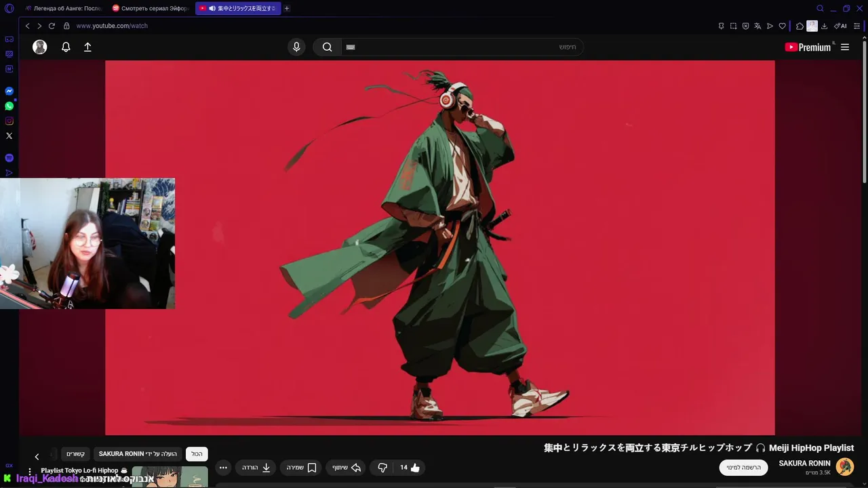Start voice search with the microphone
The image size is (868, 488).
(x=296, y=47)
